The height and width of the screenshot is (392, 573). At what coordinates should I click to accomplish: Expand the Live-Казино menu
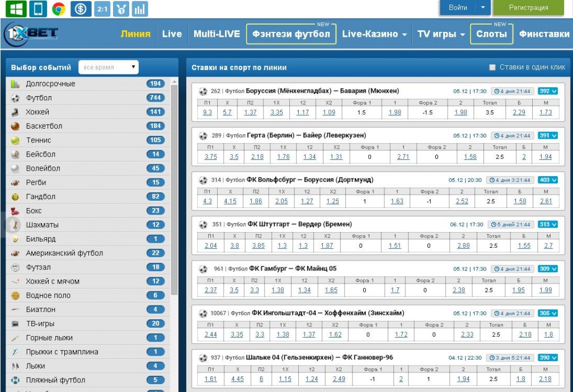coord(374,34)
